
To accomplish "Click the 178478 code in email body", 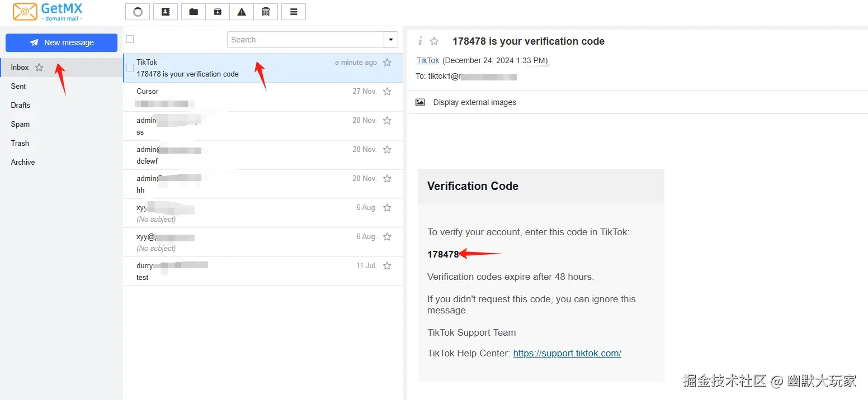I will (x=443, y=254).
